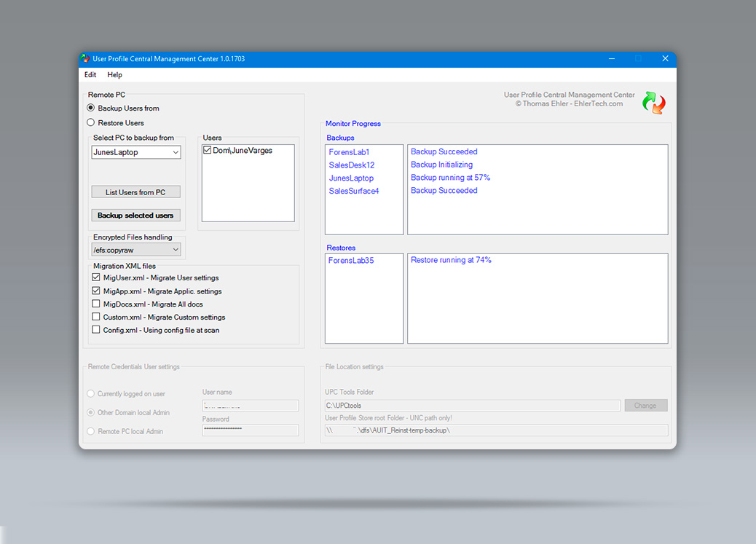Image resolution: width=756 pixels, height=544 pixels.
Task: Minimize the User Profile Central Management window
Action: pyautogui.click(x=611, y=59)
